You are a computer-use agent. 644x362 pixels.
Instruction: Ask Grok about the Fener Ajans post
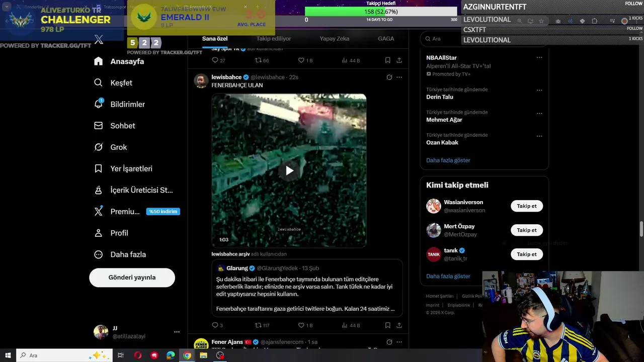pyautogui.click(x=389, y=342)
